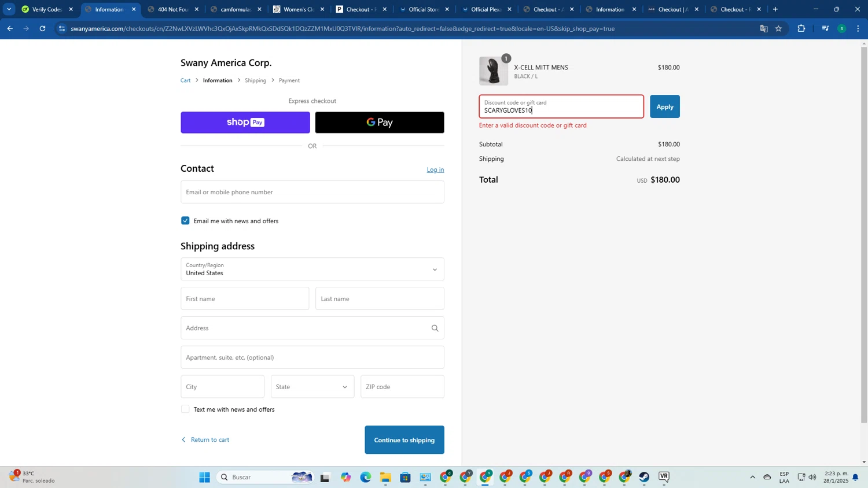The image size is (868, 488).
Task: Close the 404 Not Found tab
Action: pos(197,9)
